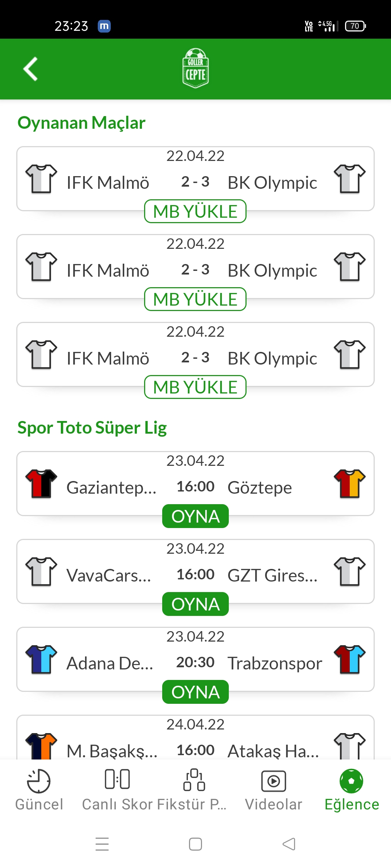
Task: Tap M. Başakşehir's orange and navy jersey
Action: [41, 746]
